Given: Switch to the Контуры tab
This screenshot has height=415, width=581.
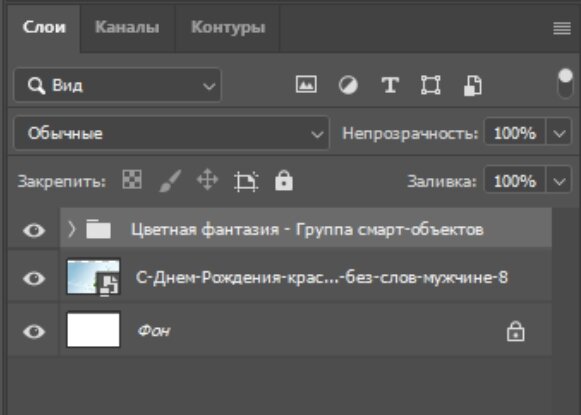Looking at the screenshot, I should click(228, 27).
